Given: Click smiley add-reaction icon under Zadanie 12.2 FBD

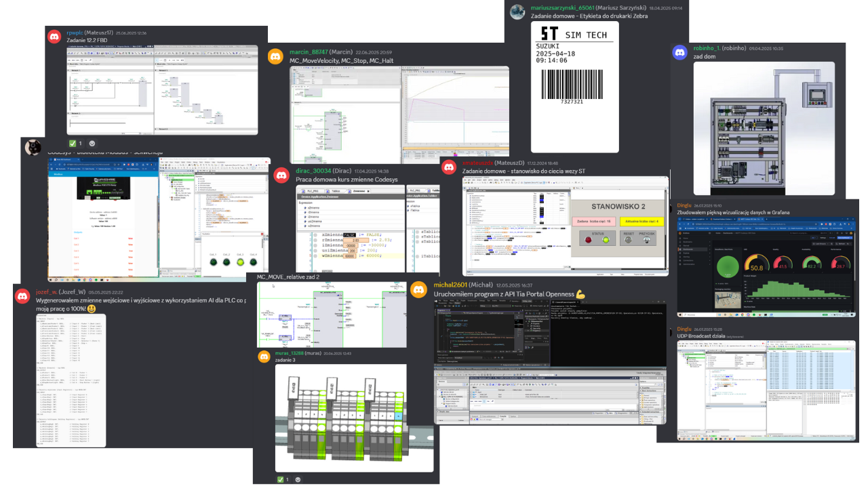Looking at the screenshot, I should coord(92,144).
